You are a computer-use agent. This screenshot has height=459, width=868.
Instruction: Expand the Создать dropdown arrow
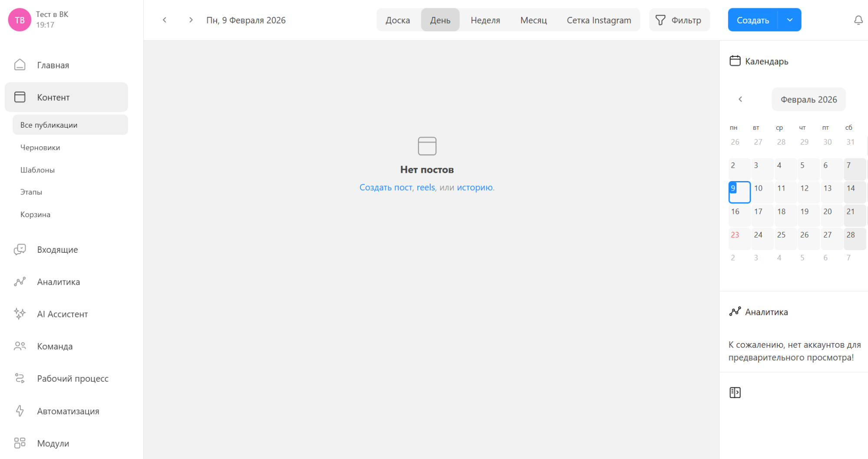790,20
